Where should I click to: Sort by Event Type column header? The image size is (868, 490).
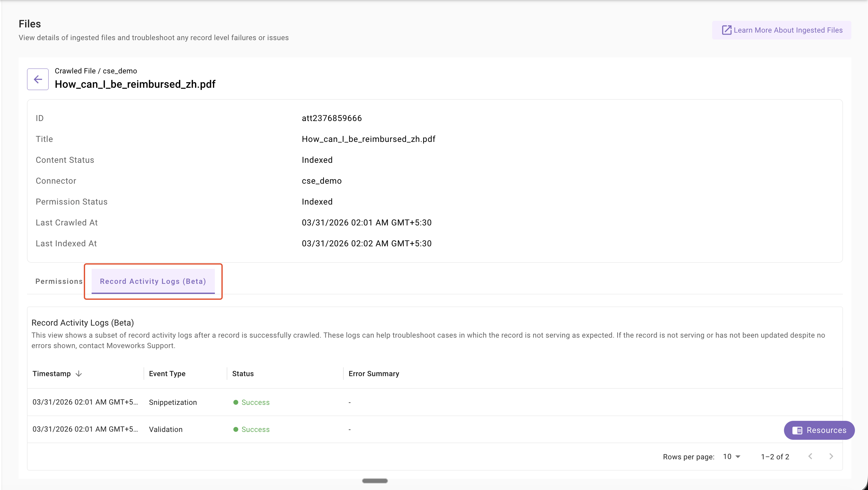point(167,374)
